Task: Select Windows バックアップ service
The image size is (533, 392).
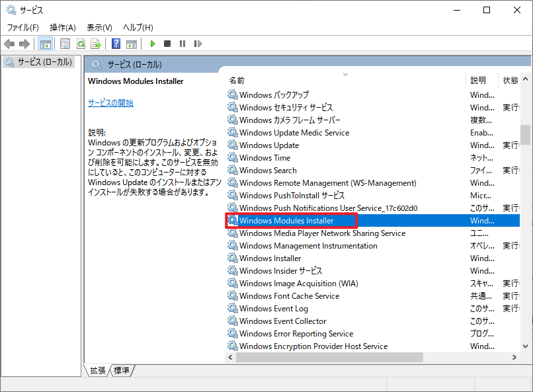Action: tap(373, 95)
